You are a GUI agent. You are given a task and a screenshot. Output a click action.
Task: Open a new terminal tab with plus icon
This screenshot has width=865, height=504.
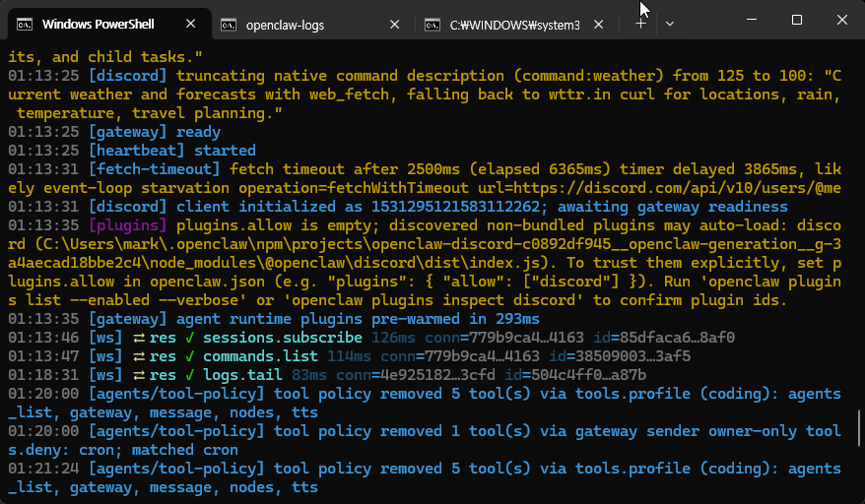coord(640,24)
